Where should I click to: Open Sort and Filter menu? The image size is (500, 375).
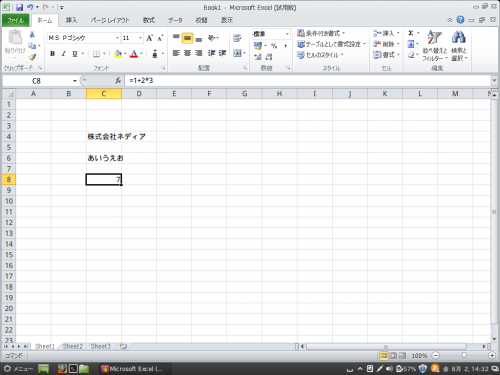click(x=435, y=46)
